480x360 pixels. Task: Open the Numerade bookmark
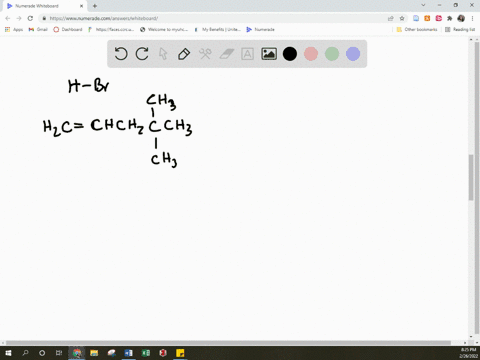260,29
